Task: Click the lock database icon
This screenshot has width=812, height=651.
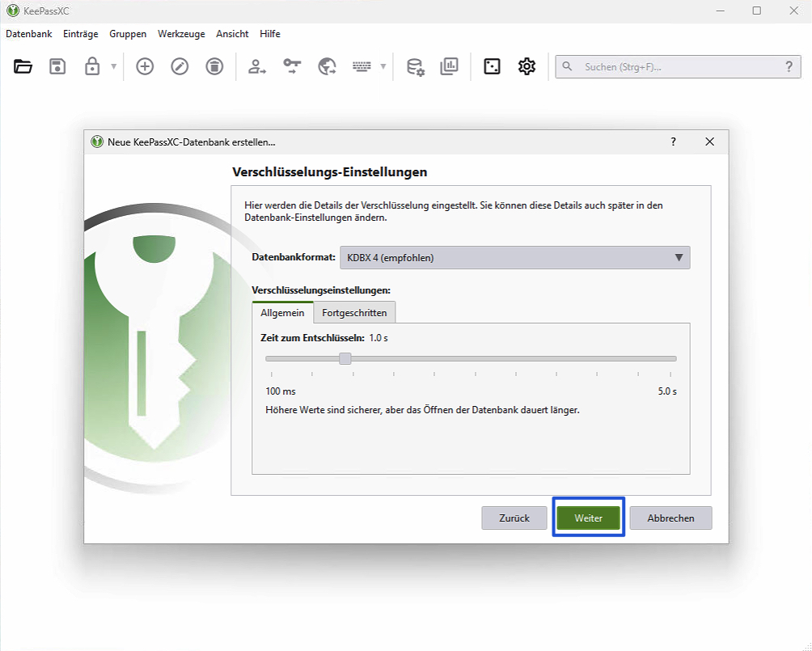Action: [92, 67]
